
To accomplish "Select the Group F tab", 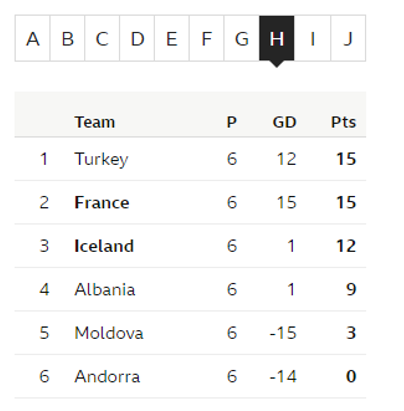I will 207,38.
